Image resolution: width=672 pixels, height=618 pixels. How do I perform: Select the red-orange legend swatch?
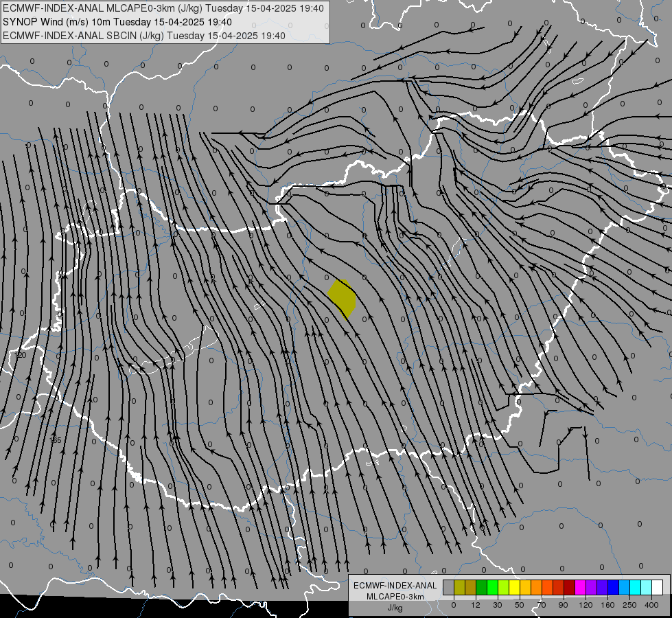pos(548,587)
